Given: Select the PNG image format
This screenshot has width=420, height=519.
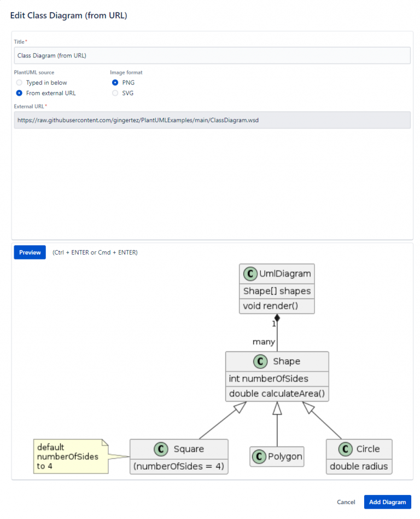Looking at the screenshot, I should point(114,82).
